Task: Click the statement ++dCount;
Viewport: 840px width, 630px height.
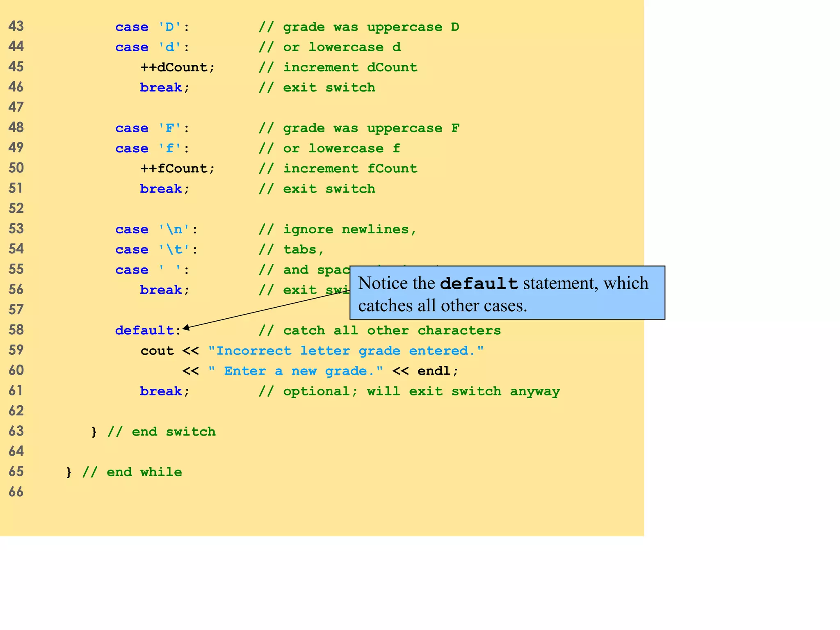Action: click(178, 67)
